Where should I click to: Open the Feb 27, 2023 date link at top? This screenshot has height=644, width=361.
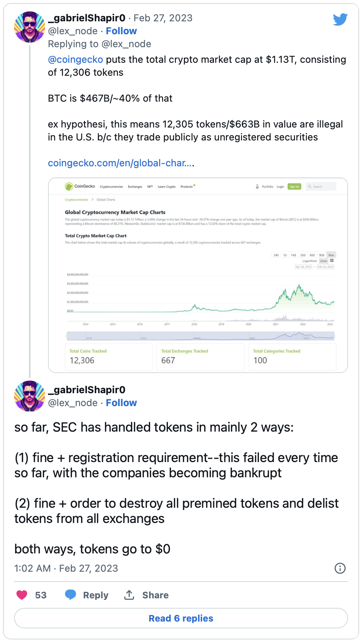pos(163,18)
